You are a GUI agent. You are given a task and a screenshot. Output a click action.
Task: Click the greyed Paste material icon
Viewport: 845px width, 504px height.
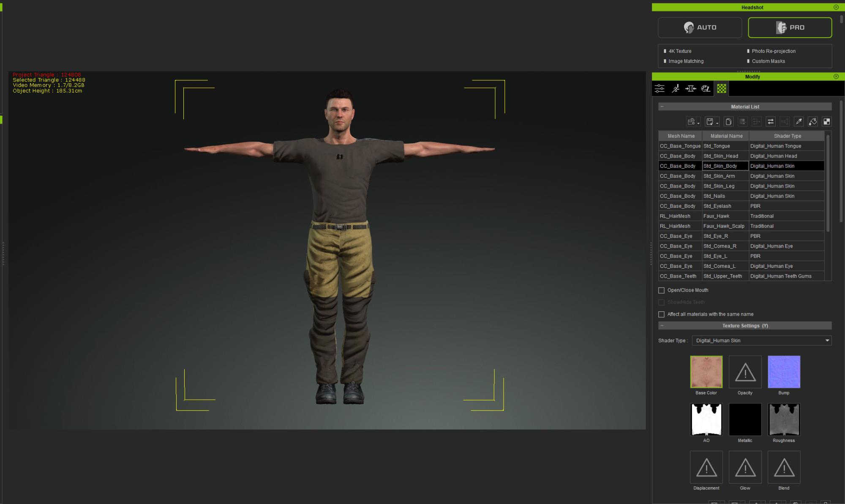tap(742, 122)
